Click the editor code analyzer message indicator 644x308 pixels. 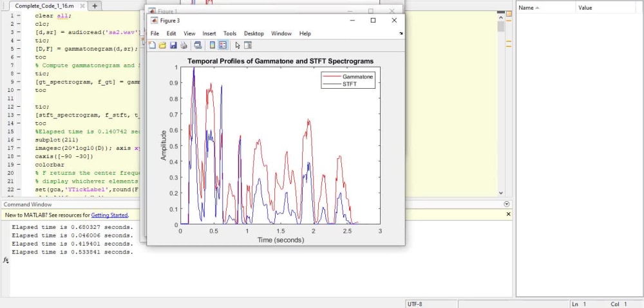pos(509,14)
